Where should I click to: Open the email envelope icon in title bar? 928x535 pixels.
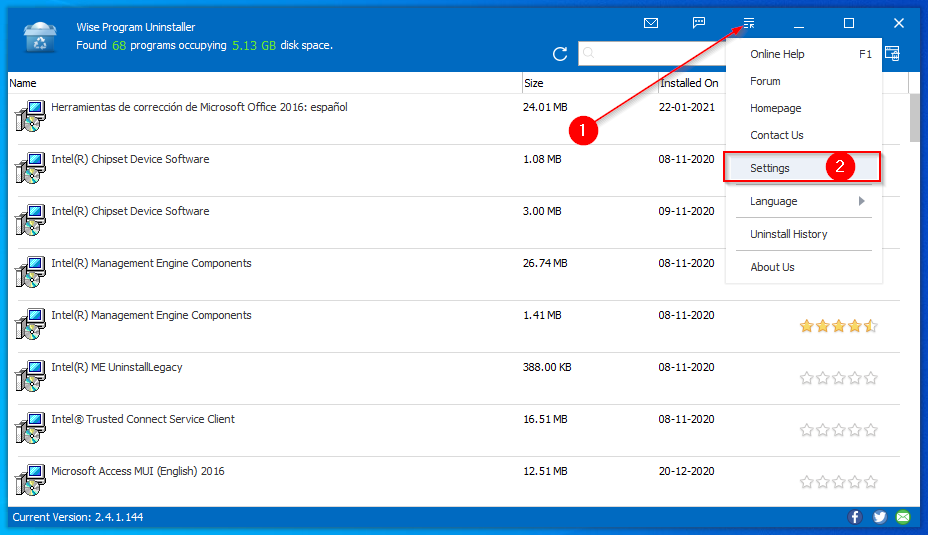click(x=650, y=23)
